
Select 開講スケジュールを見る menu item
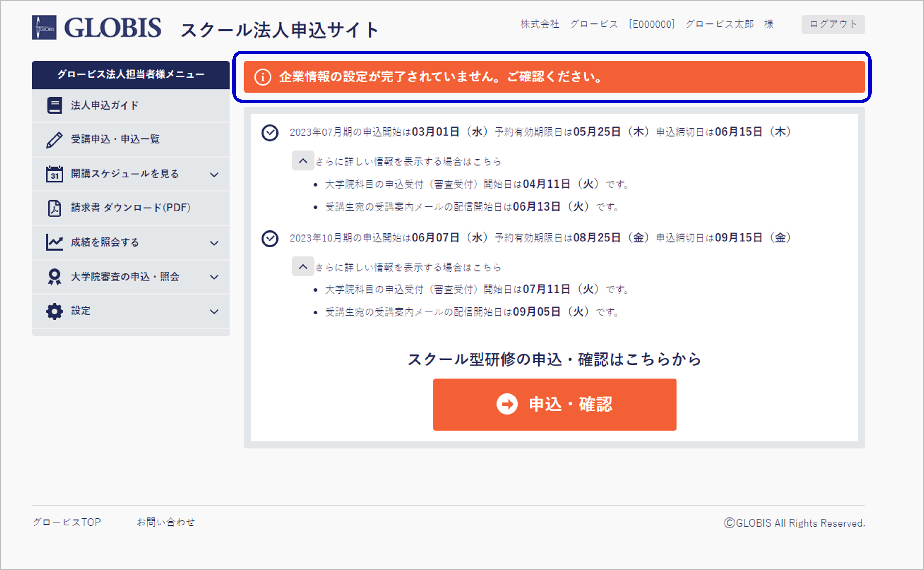131,174
